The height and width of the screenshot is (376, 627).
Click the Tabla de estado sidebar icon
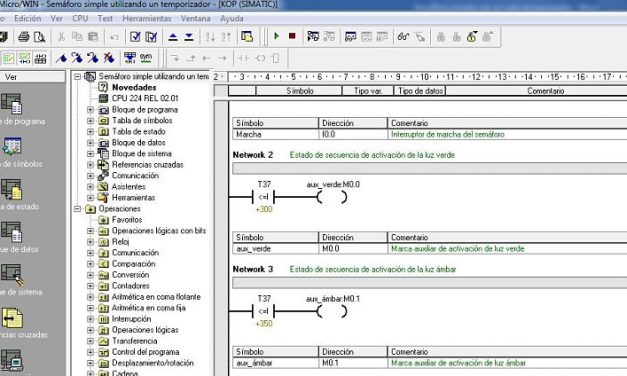click(x=12, y=189)
